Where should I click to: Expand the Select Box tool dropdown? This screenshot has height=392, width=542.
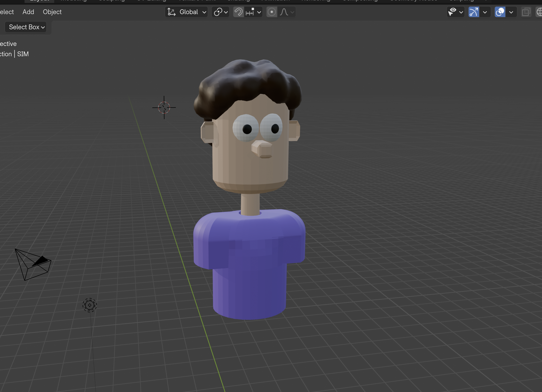(26, 27)
